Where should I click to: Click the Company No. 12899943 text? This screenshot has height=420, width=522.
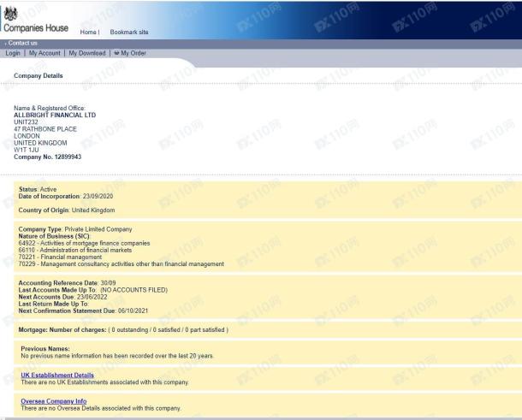48,157
